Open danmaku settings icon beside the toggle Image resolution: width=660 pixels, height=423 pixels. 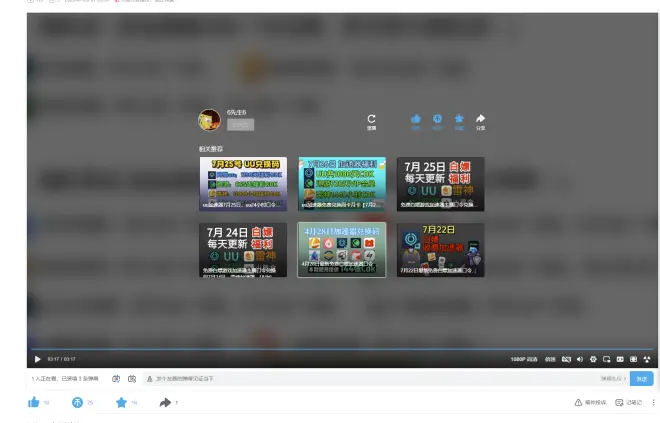click(x=132, y=379)
